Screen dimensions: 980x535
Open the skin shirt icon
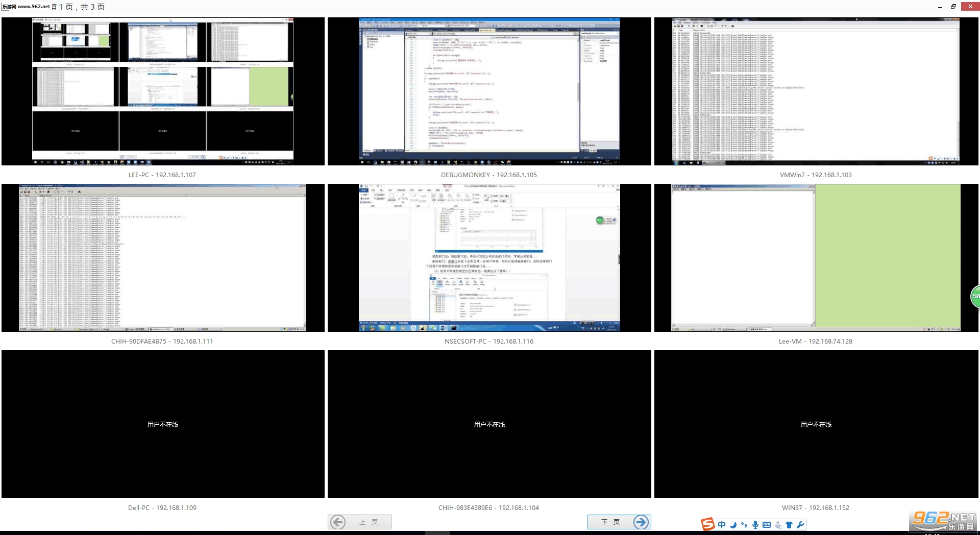point(789,524)
